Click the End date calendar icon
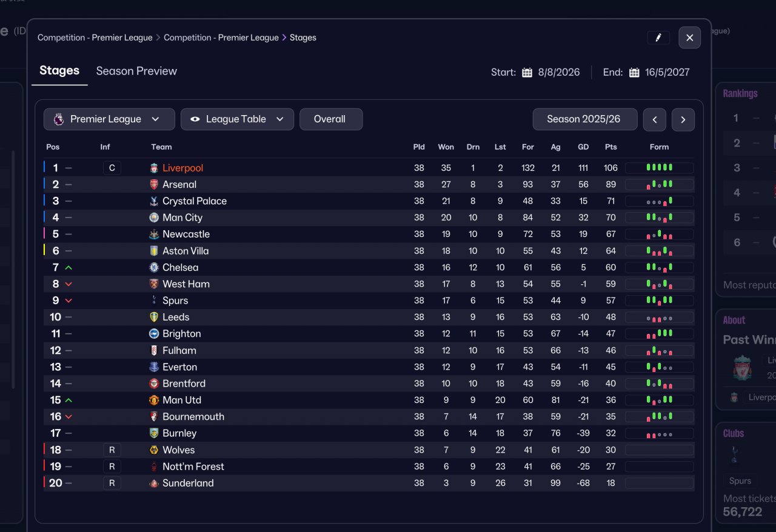Viewport: 776px width, 532px height. coord(634,73)
